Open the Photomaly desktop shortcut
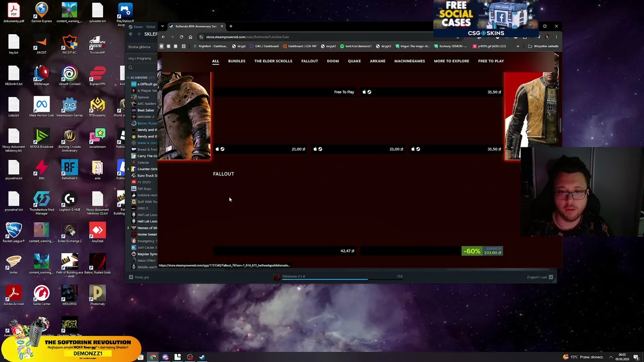The width and height of the screenshot is (644, 362). point(98,296)
